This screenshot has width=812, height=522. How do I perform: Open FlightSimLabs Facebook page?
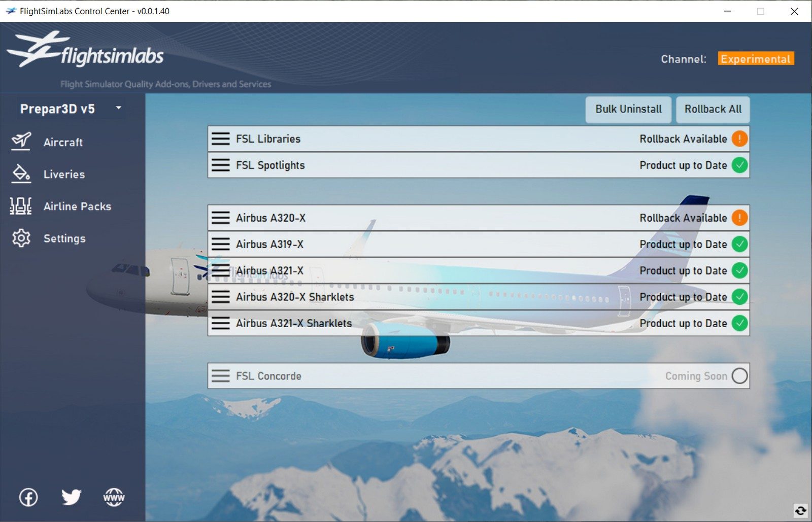[x=28, y=498]
